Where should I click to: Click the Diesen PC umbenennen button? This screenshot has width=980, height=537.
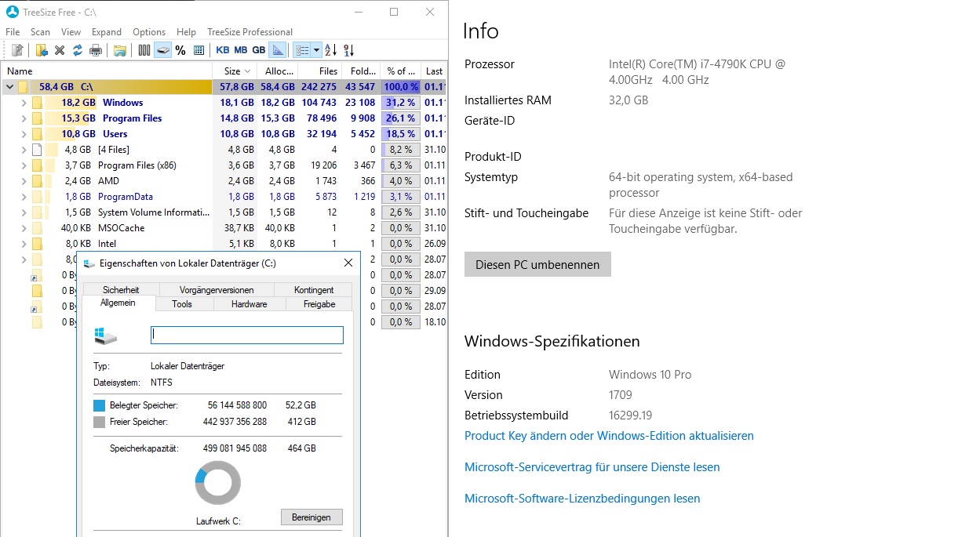coord(537,264)
